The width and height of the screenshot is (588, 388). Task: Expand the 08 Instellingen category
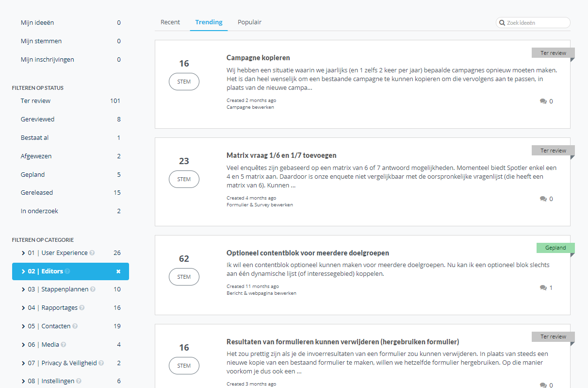pyautogui.click(x=23, y=381)
